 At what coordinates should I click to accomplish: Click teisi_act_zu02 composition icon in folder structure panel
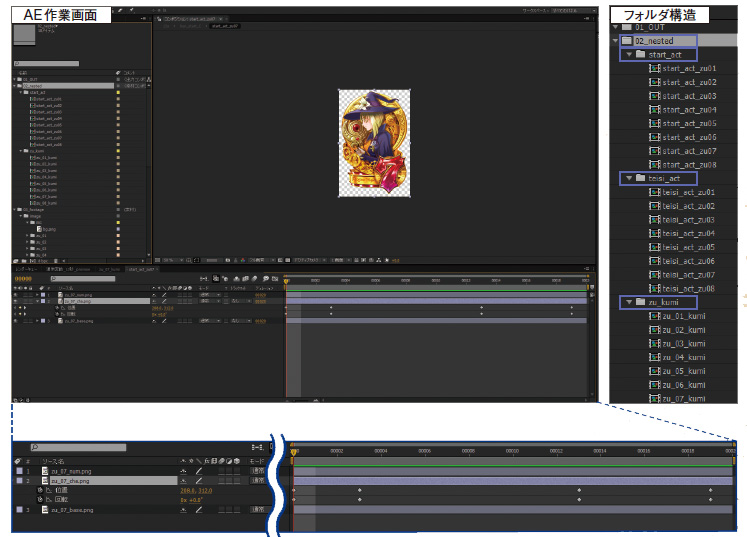[655, 206]
